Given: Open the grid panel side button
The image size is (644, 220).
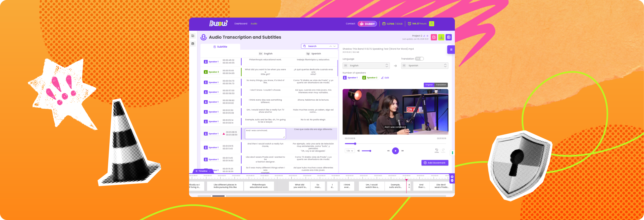Looking at the screenshot, I should point(451,50).
